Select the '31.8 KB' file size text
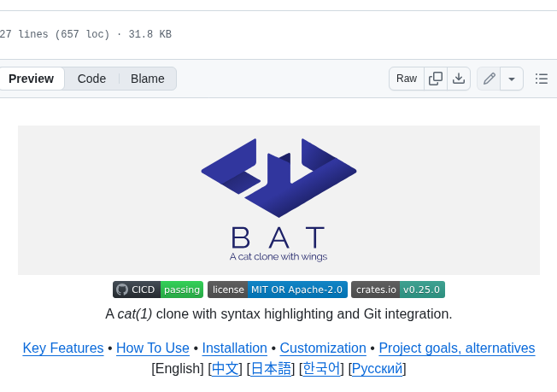 (x=150, y=34)
